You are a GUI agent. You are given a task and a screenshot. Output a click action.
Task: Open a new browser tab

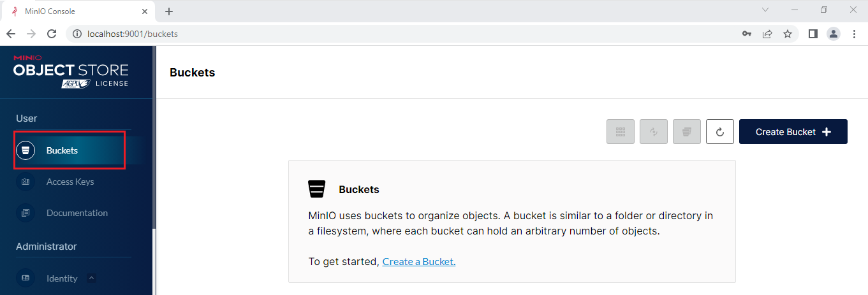[169, 11]
